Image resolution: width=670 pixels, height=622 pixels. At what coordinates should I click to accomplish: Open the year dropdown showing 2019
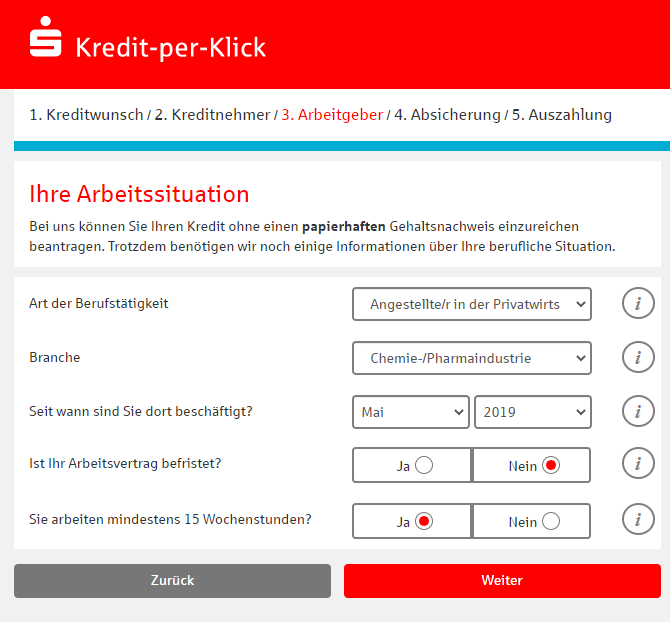pos(532,412)
